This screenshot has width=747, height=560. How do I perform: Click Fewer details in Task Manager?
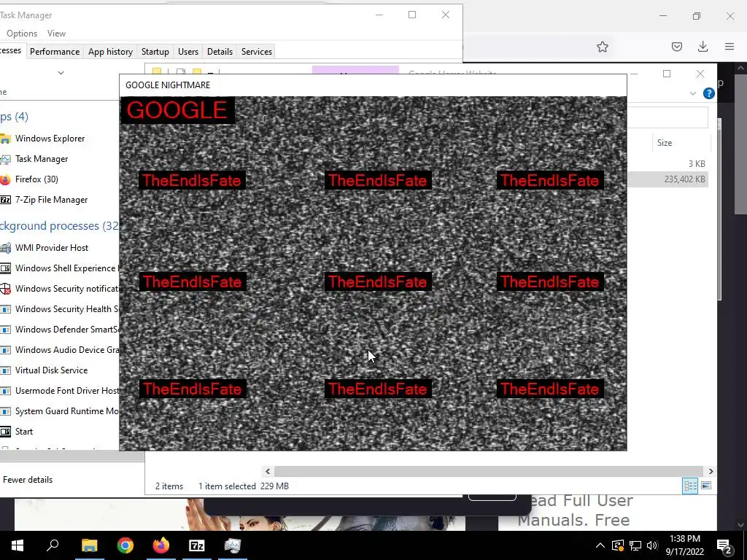point(28,480)
